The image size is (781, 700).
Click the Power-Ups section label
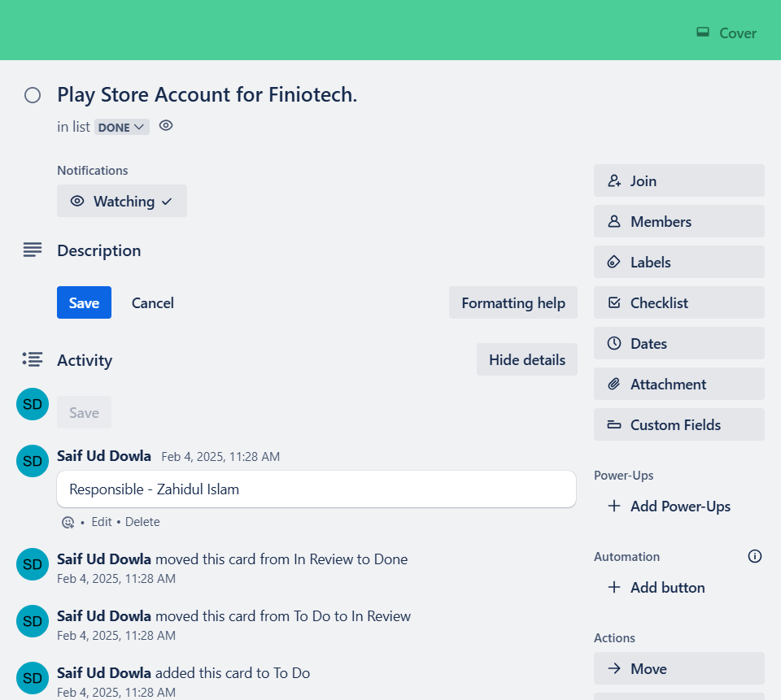(x=623, y=476)
